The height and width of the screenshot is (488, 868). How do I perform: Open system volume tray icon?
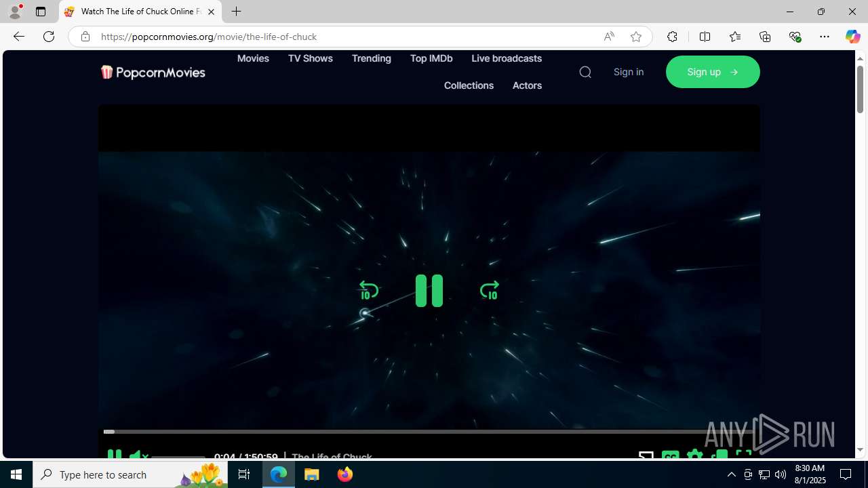[x=781, y=474]
